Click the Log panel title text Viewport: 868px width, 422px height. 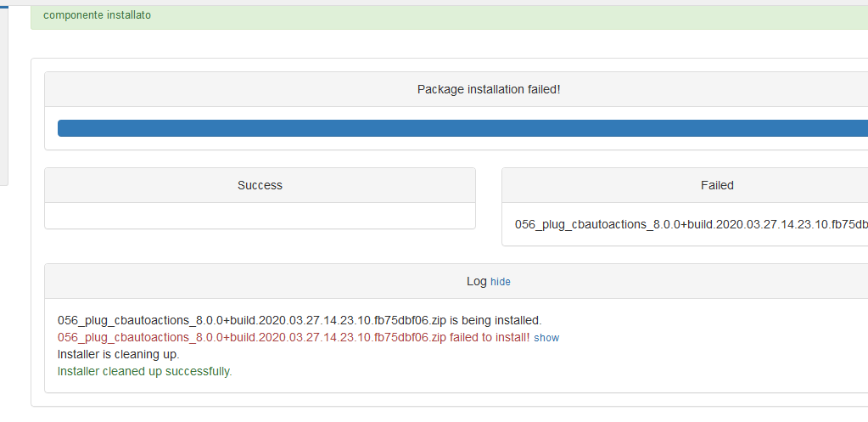[x=476, y=281]
